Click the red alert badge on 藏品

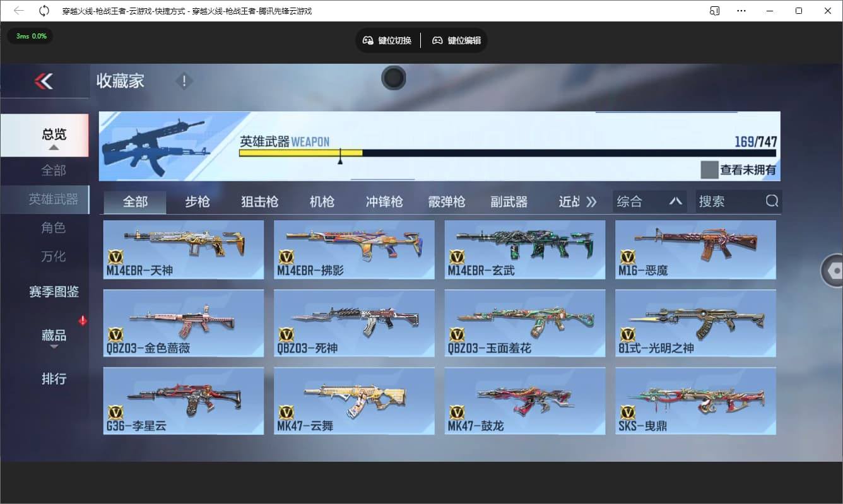tap(83, 320)
